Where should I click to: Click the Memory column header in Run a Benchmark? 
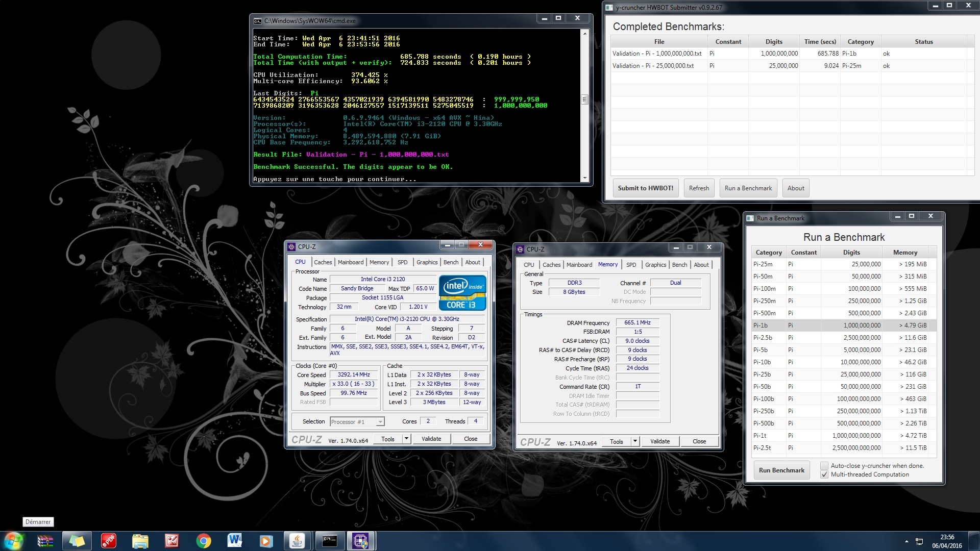905,253
